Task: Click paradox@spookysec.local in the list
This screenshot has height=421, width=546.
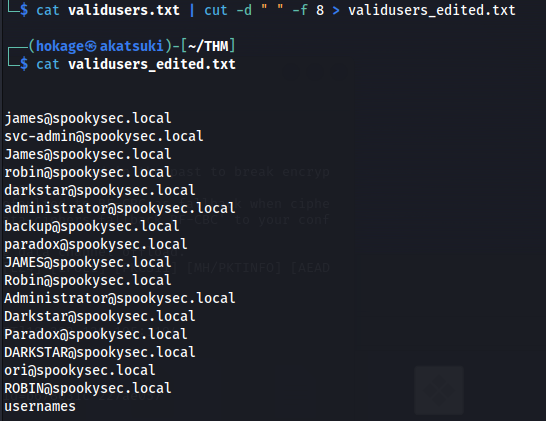Action: click(96, 244)
